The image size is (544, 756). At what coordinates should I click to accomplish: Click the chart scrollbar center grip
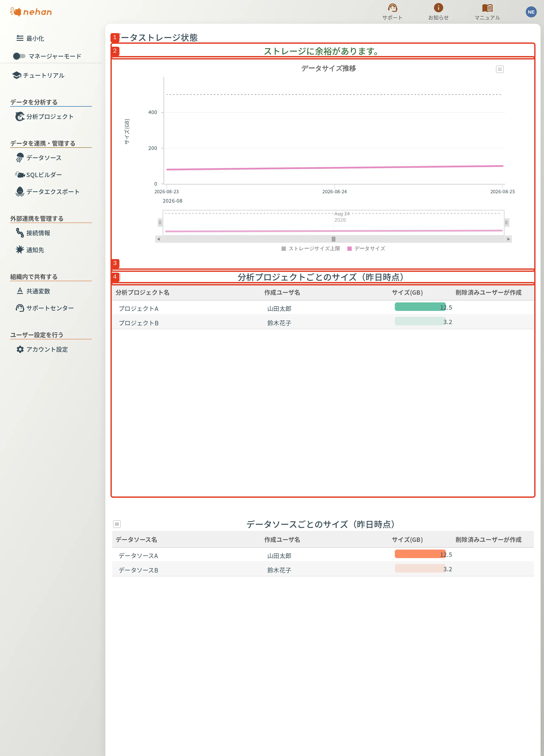[333, 239]
